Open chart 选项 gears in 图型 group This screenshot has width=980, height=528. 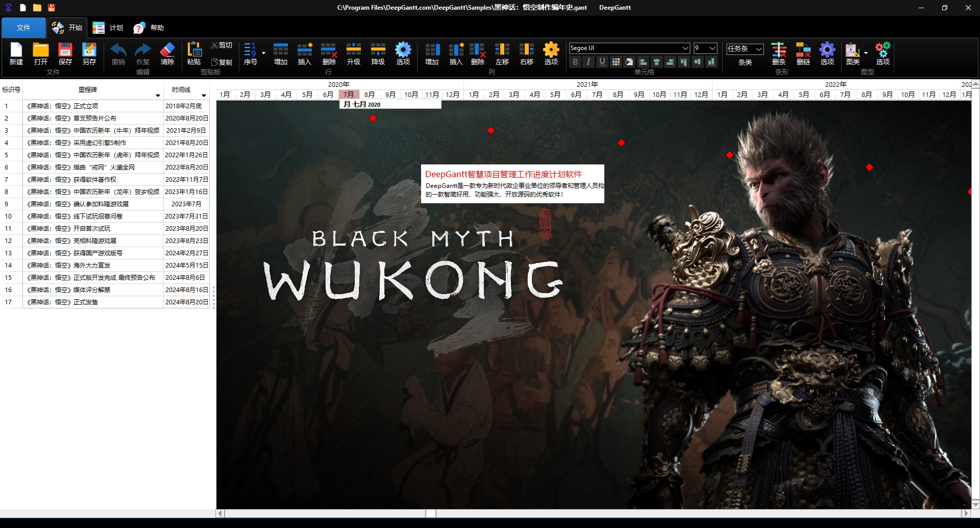883,54
